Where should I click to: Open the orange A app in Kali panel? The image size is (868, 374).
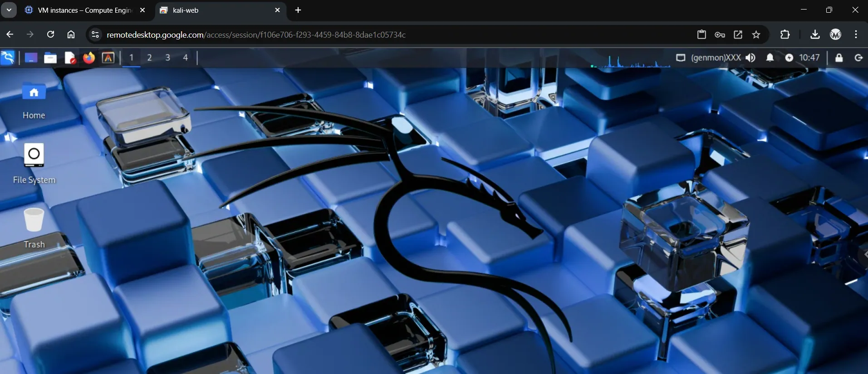coord(108,58)
